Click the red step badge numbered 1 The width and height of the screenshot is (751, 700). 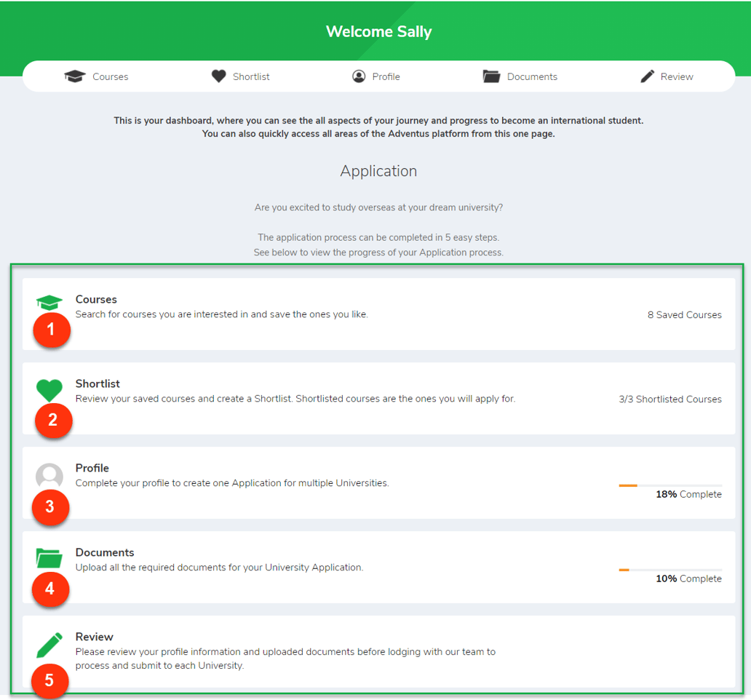click(51, 330)
